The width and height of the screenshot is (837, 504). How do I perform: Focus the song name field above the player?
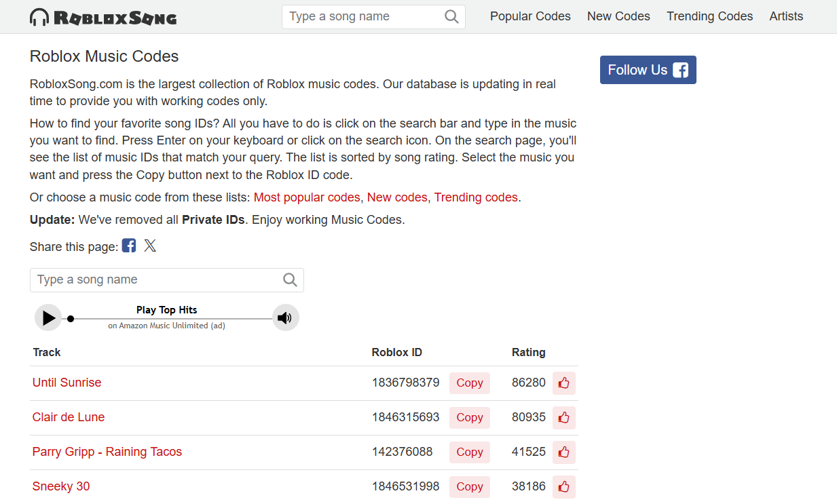coord(156,279)
